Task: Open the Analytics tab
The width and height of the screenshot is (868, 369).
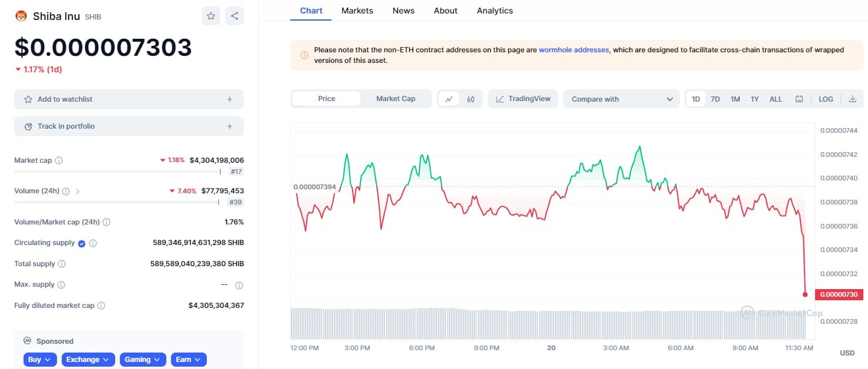Action: [494, 11]
